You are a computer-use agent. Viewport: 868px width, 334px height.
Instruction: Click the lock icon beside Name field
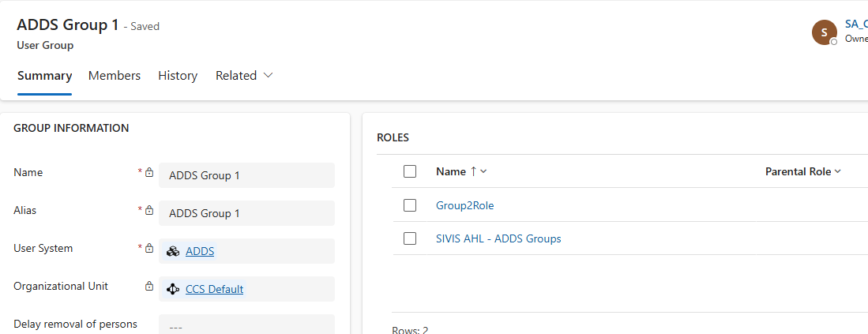click(148, 172)
